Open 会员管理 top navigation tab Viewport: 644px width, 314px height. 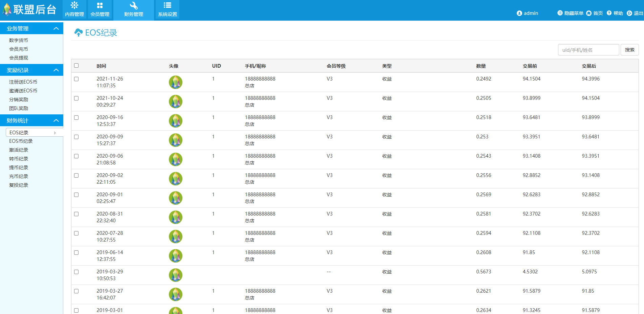tap(100, 10)
